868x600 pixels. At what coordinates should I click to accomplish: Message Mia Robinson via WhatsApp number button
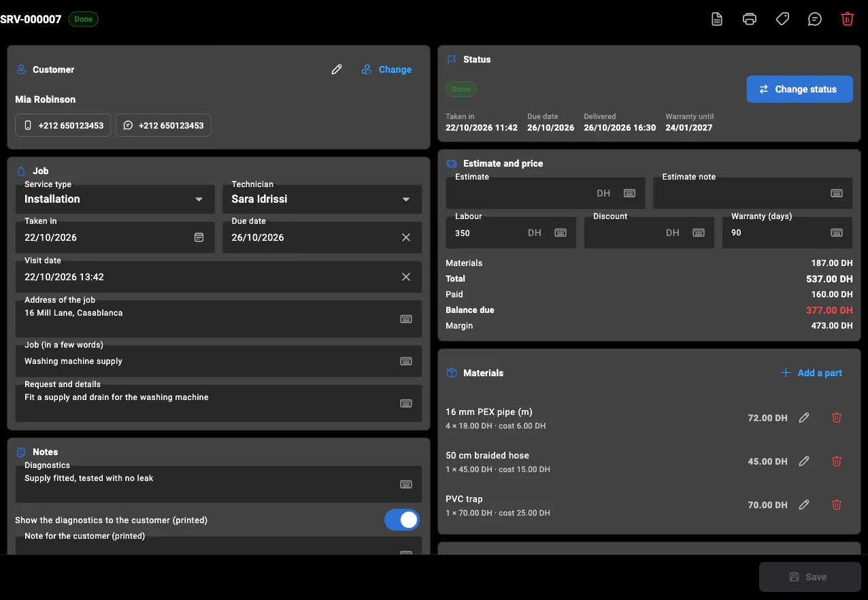click(x=163, y=125)
